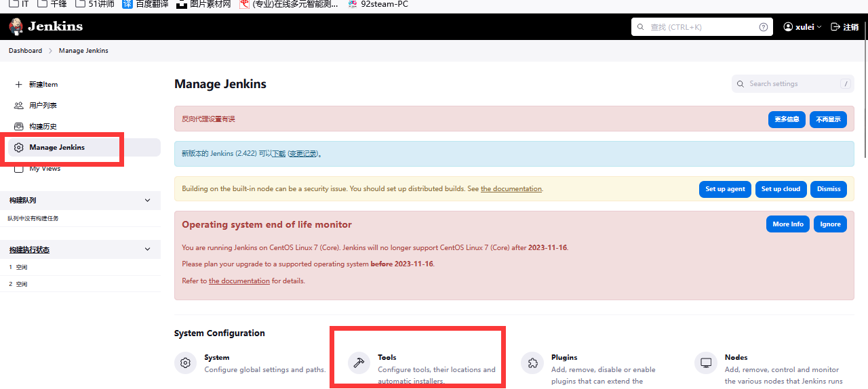
Task: Click the Manage Jenkins breadcrumb item
Action: [x=83, y=51]
